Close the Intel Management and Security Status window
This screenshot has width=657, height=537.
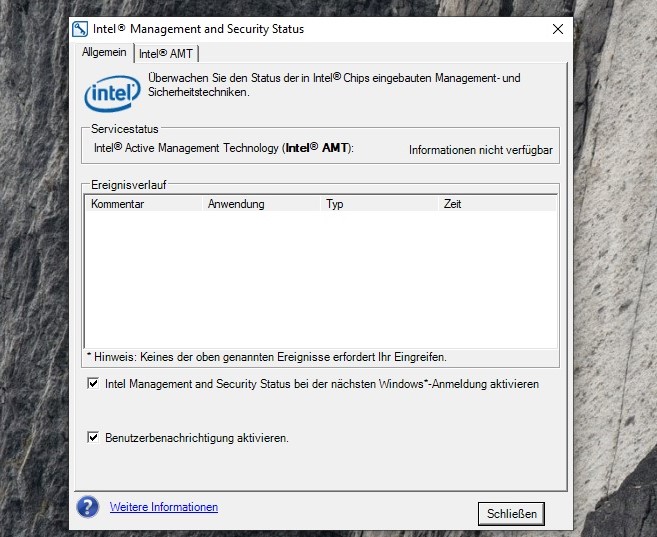pos(558,29)
